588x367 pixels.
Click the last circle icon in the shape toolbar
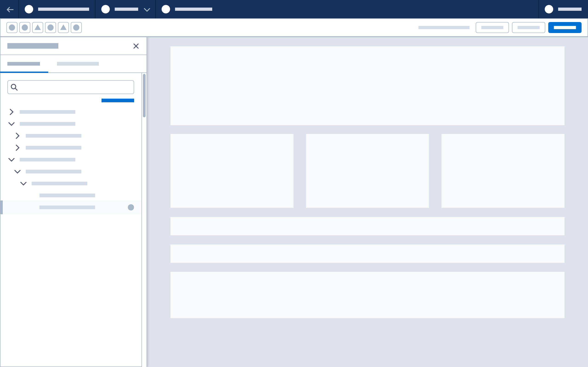pyautogui.click(x=76, y=28)
